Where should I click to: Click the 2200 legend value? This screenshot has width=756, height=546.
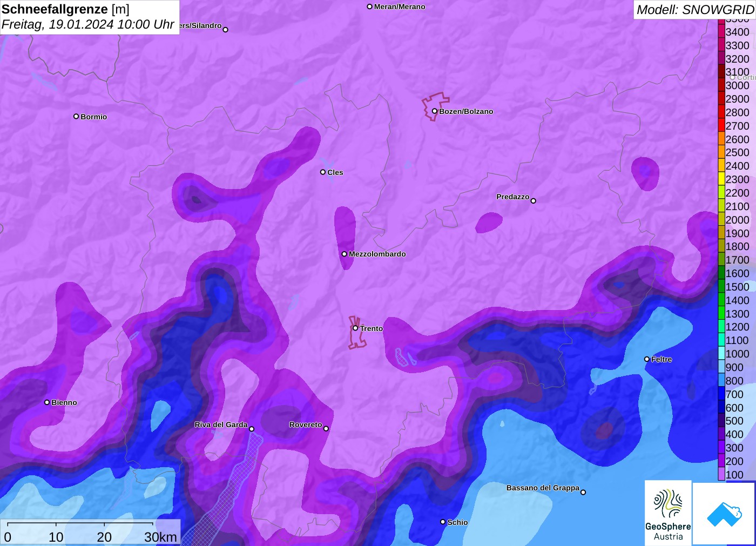(x=737, y=193)
